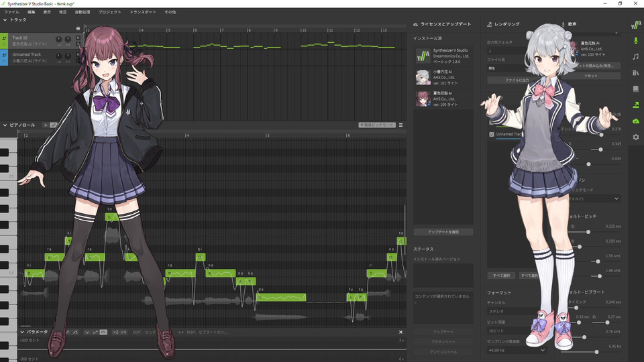Click the Synthesizer V logo sidebar icon
Image resolution: width=644 pixels, height=362 pixels.
point(636,25)
